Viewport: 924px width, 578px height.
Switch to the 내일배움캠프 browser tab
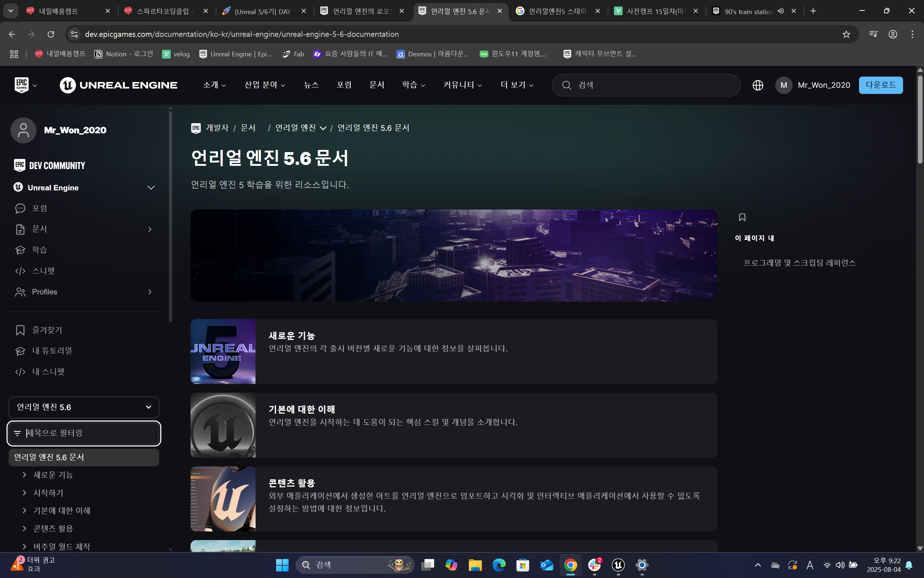[x=68, y=11]
